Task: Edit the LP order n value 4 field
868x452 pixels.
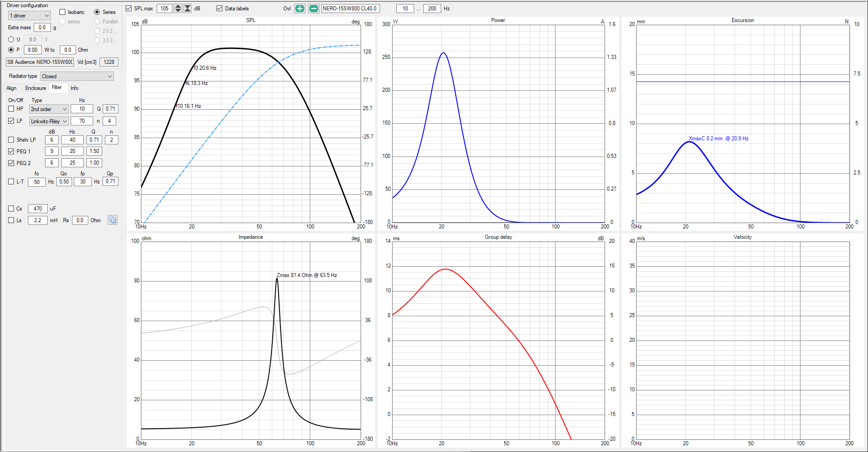Action: (109, 121)
